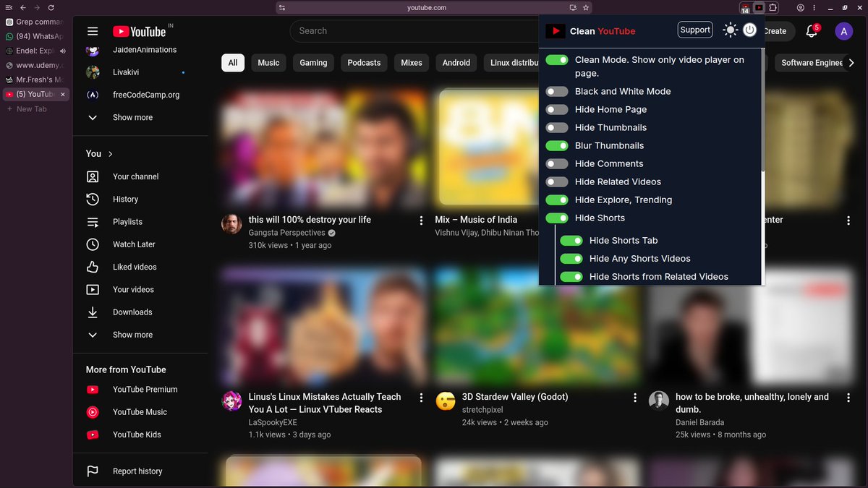Viewport: 868px width, 488px height.
Task: Open site info icon left of URL
Action: point(281,7)
